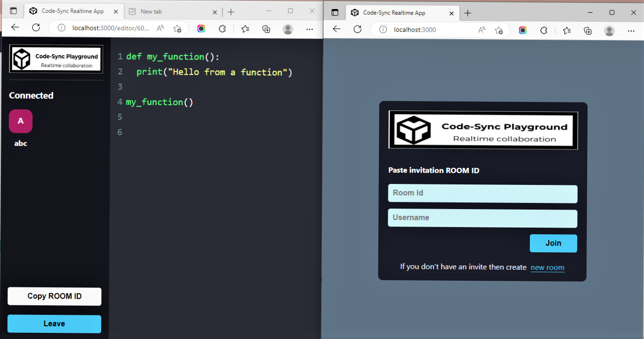Image resolution: width=644 pixels, height=339 pixels.
Task: Click the Join button in the right window
Action: click(553, 243)
